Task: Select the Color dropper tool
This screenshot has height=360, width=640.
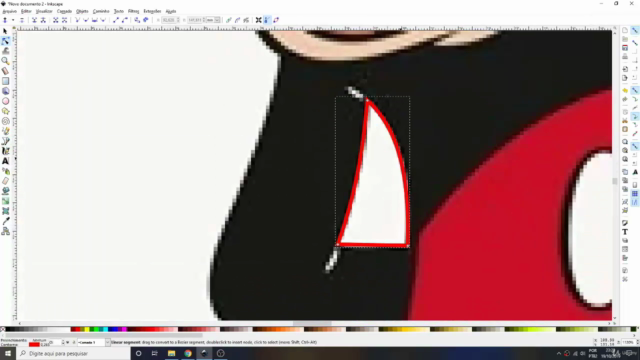Action: coord(5,221)
